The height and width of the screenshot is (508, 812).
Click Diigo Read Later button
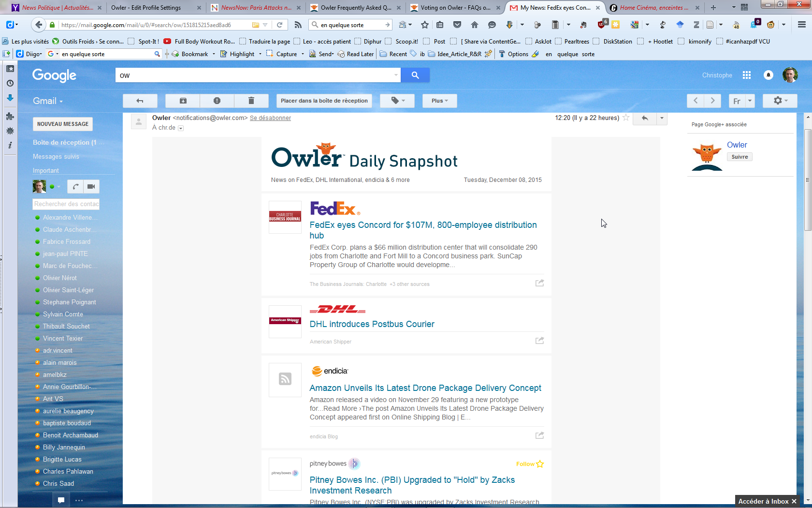[x=355, y=54]
